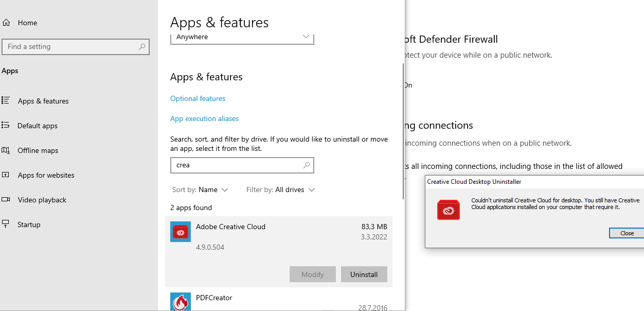Click the Apps for websites icon
The width and height of the screenshot is (644, 311).
6,175
